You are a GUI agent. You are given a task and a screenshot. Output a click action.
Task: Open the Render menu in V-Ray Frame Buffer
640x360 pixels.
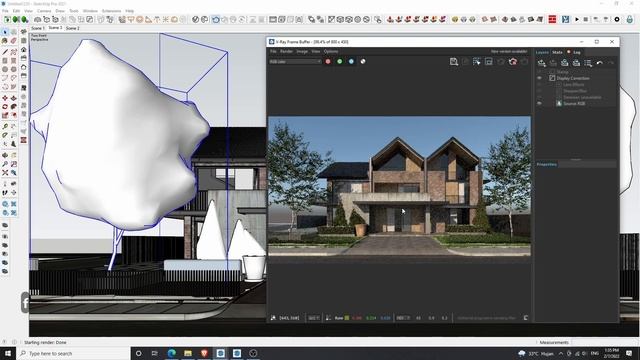coord(286,51)
